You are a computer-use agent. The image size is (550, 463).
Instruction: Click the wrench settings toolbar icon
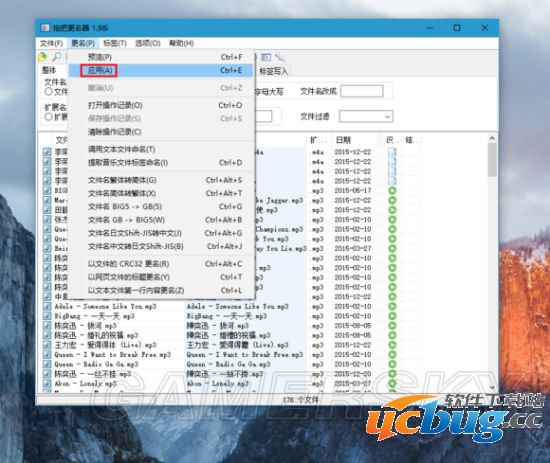coord(280,57)
